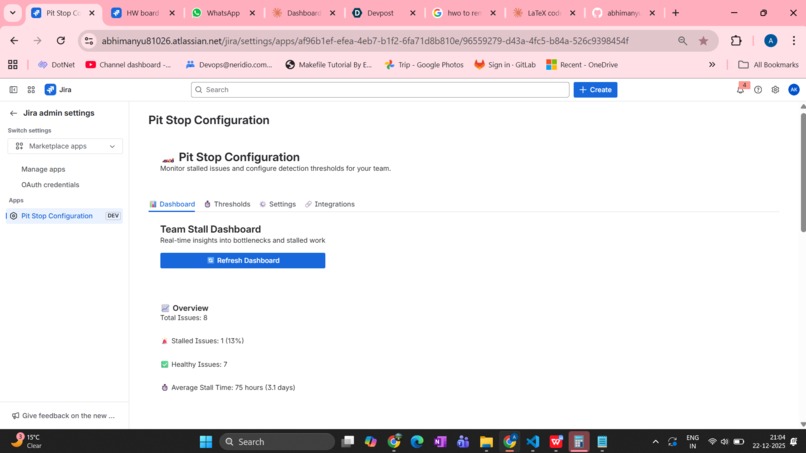Click Average Stall Time: 75 hours text

pyautogui.click(x=233, y=388)
